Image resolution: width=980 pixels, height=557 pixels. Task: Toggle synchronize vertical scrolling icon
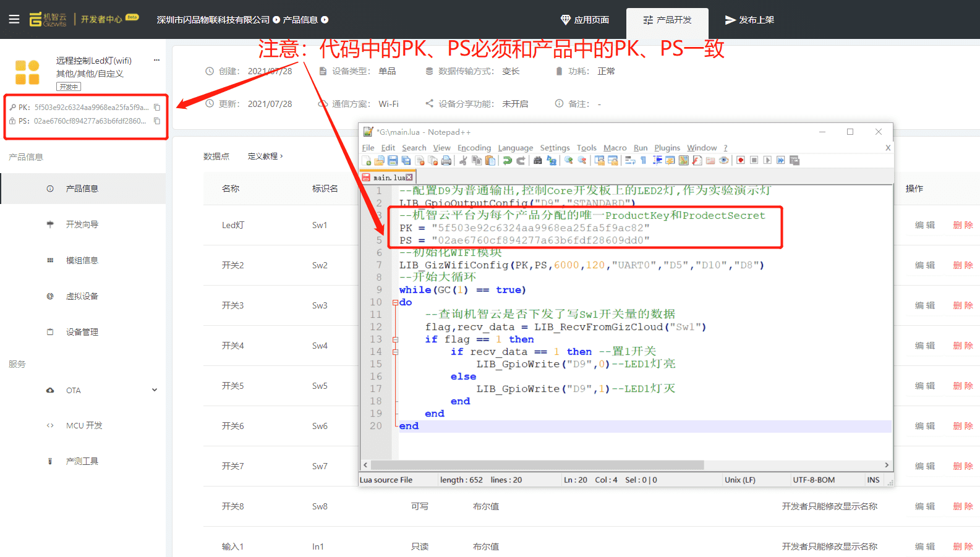(x=599, y=160)
